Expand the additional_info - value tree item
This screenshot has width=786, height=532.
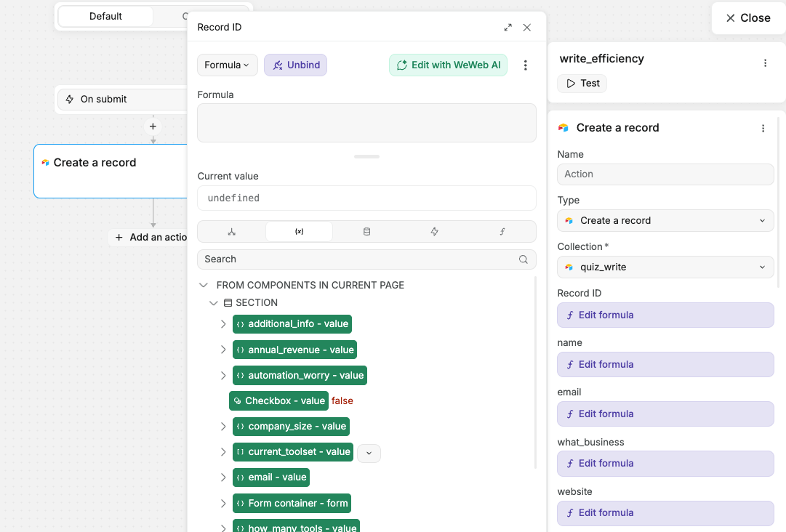(x=223, y=324)
